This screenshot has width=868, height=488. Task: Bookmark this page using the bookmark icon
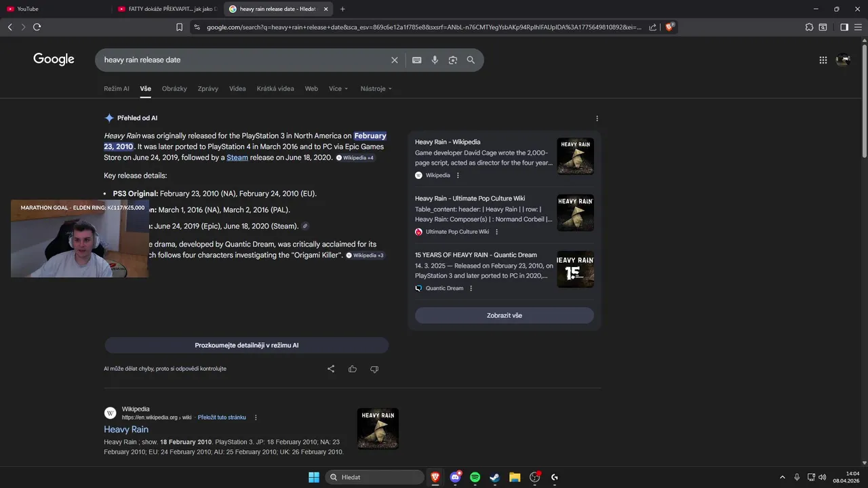click(x=179, y=27)
